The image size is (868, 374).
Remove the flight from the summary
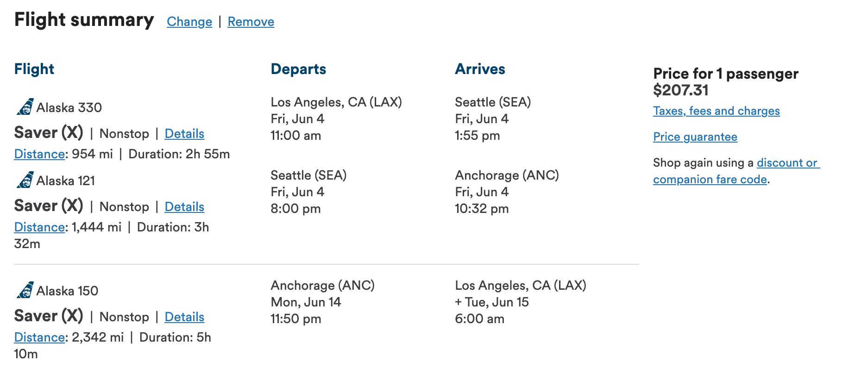pos(251,22)
